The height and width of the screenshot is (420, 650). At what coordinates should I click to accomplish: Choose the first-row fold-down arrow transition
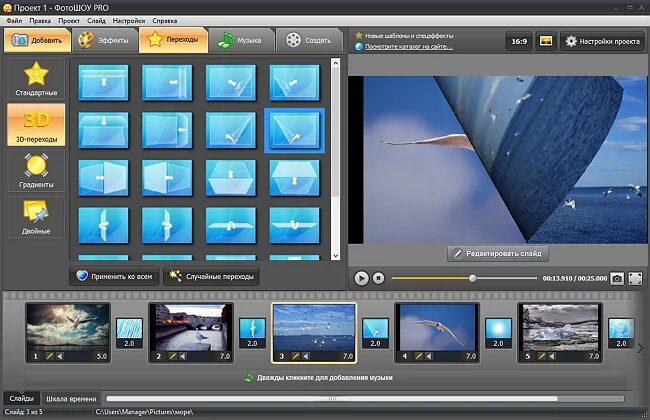103,83
